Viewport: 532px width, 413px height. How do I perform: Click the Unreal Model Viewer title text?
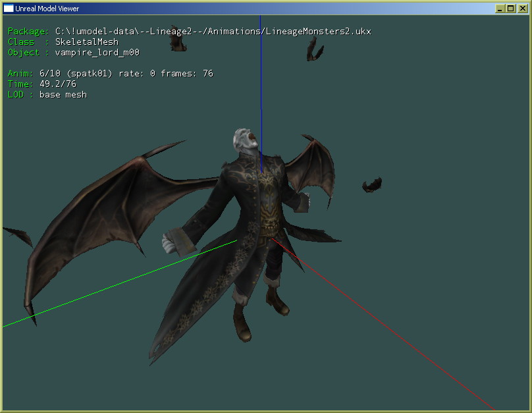pyautogui.click(x=47, y=9)
